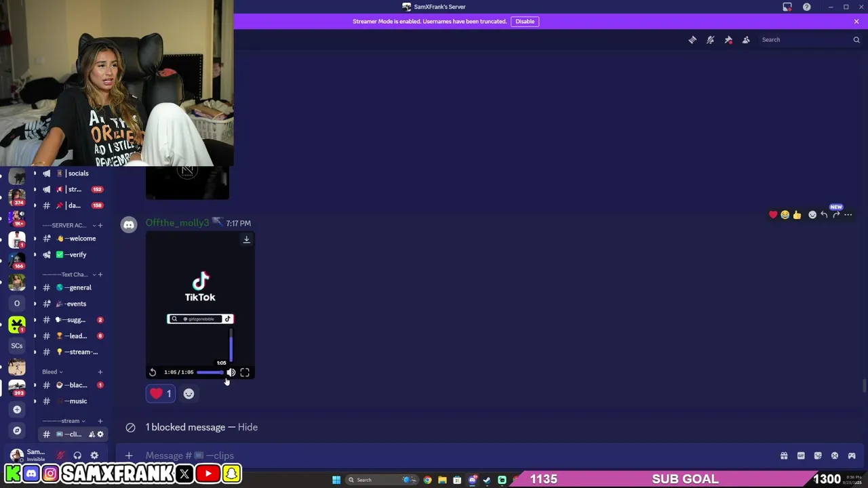
Task: Open the welcome channel
Action: point(73,239)
